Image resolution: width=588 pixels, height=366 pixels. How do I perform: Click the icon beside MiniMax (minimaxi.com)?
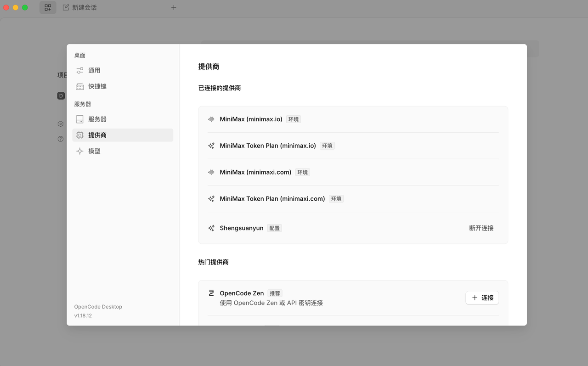click(x=211, y=172)
